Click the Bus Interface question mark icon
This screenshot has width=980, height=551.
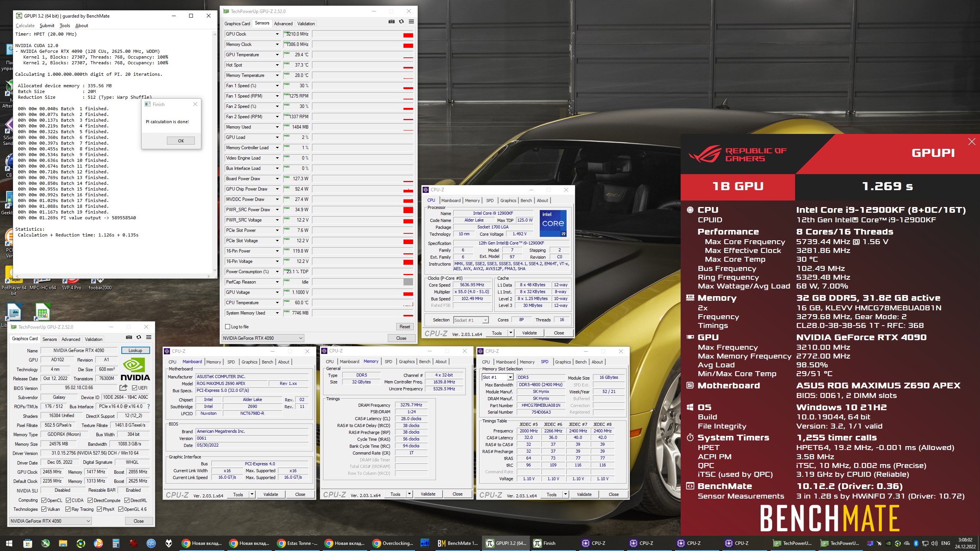coord(149,406)
